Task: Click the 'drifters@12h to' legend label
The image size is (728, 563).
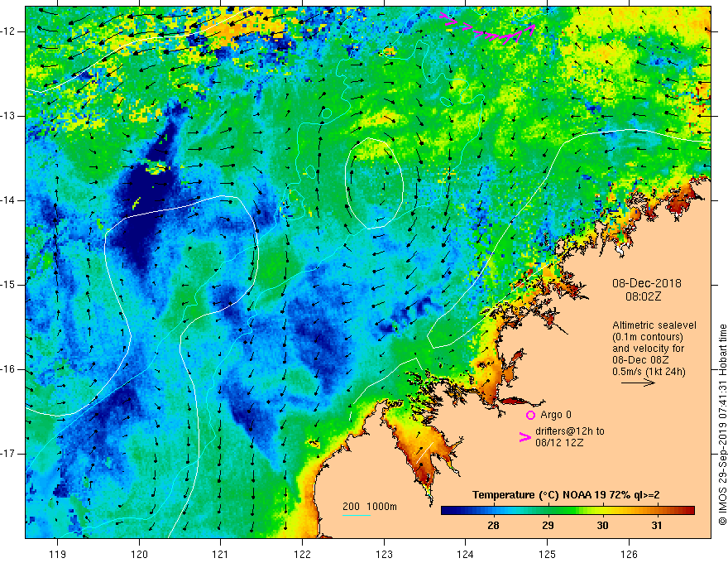Action: [570, 431]
